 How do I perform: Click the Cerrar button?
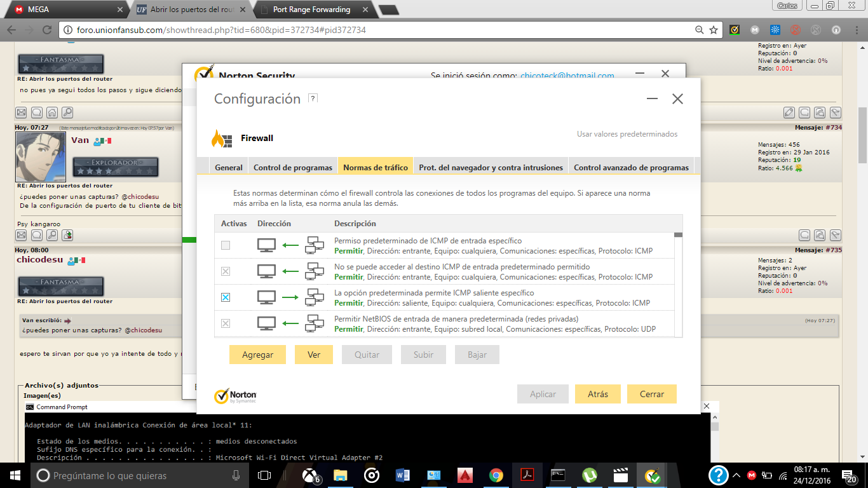(x=652, y=394)
